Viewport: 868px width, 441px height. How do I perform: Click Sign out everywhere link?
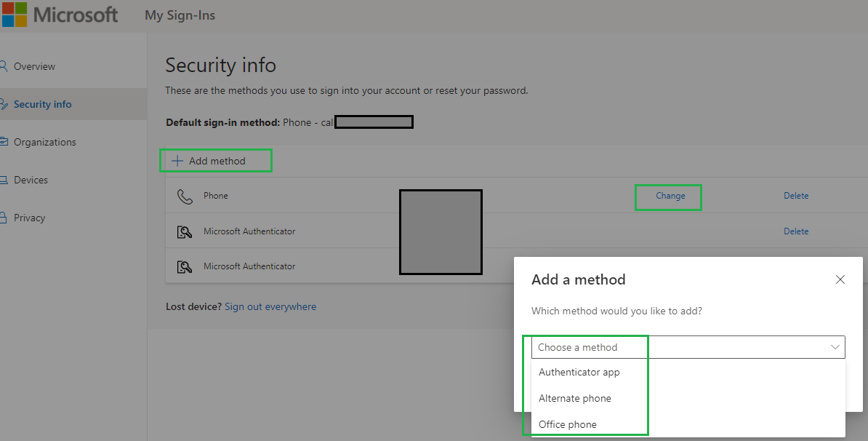(x=270, y=306)
